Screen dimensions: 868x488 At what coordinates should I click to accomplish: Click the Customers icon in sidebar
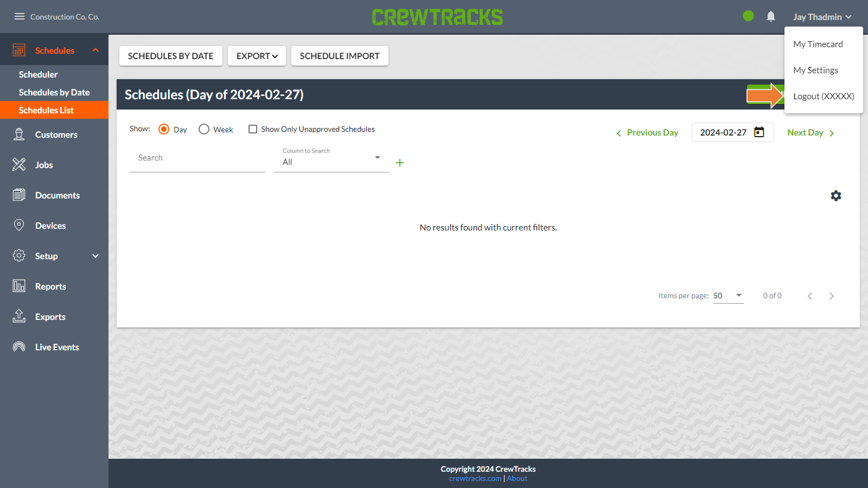pos(19,134)
